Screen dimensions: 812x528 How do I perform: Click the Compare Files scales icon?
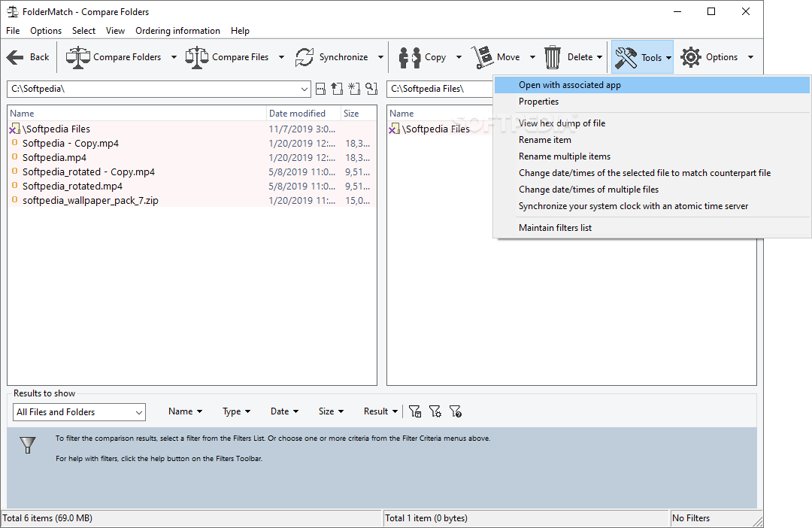point(197,57)
